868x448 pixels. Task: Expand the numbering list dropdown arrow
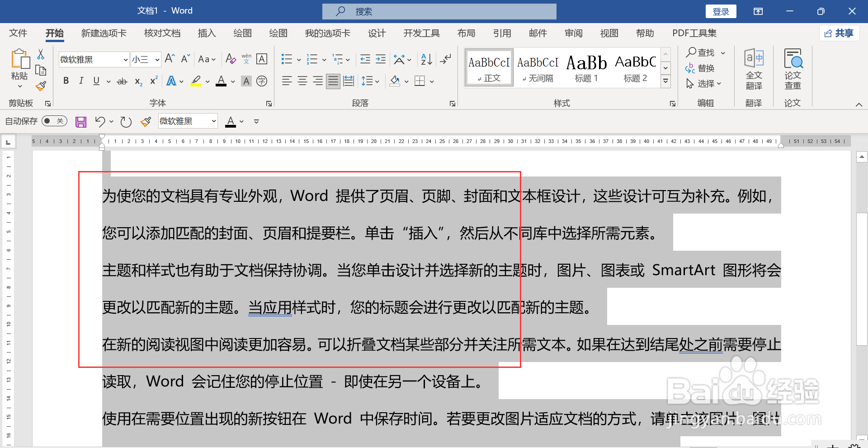(324, 59)
